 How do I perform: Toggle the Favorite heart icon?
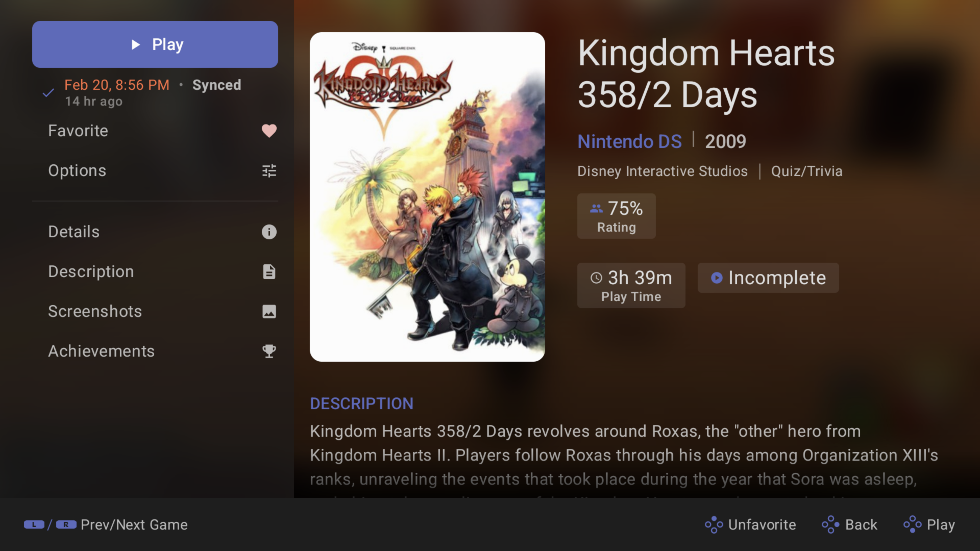(x=269, y=131)
